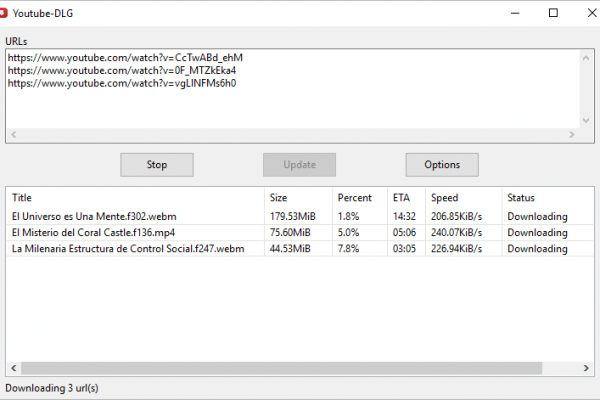Click the Stop button
Image resolution: width=600 pixels, height=400 pixels.
pos(157,165)
